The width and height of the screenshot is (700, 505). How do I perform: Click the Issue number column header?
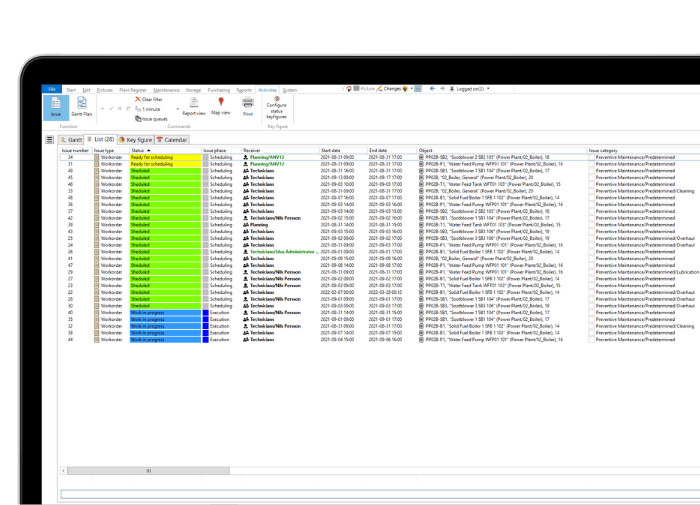pos(75,150)
